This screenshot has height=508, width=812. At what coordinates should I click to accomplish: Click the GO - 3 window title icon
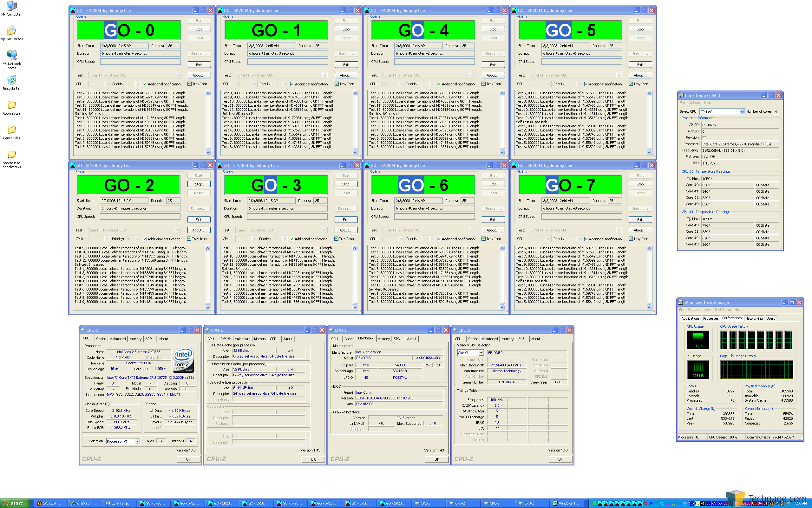click(x=220, y=165)
